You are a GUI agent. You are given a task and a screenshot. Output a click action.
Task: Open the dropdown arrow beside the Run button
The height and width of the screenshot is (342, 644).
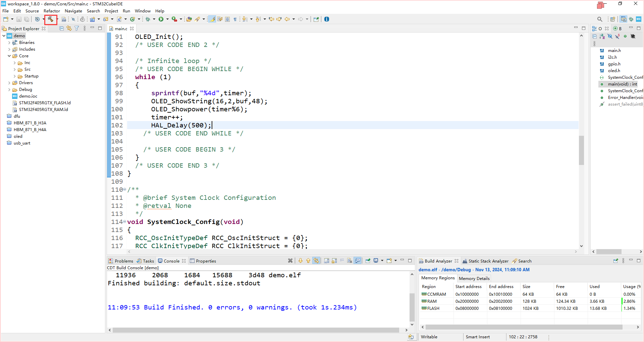[167, 19]
